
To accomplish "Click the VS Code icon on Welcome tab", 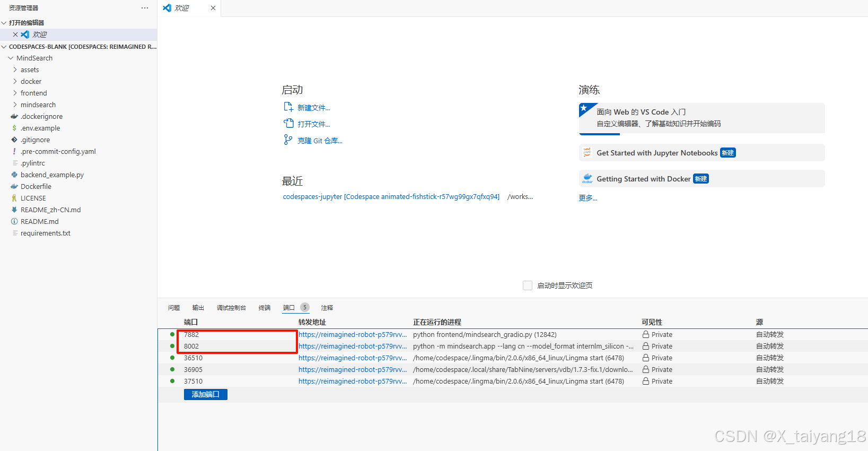I will [167, 8].
